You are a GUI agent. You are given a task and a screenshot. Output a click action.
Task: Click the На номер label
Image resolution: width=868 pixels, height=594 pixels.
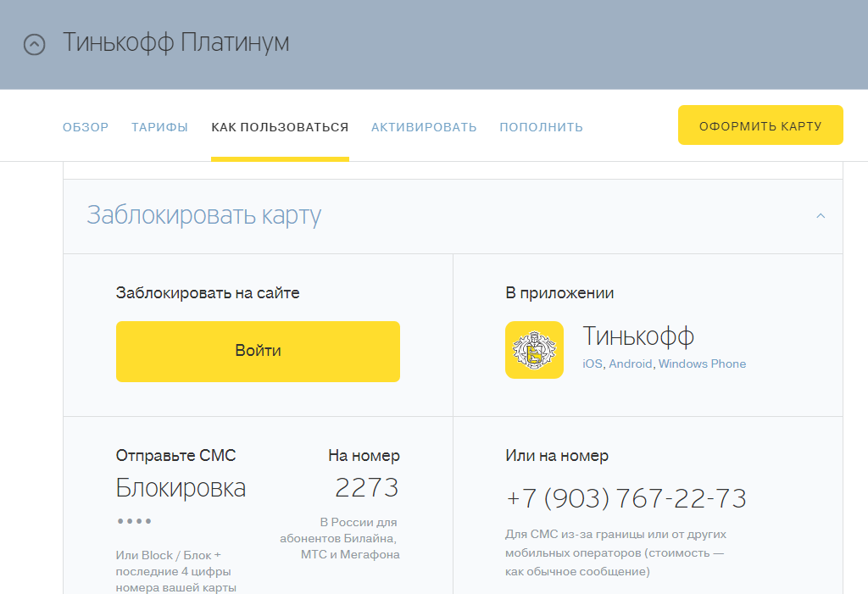point(364,456)
